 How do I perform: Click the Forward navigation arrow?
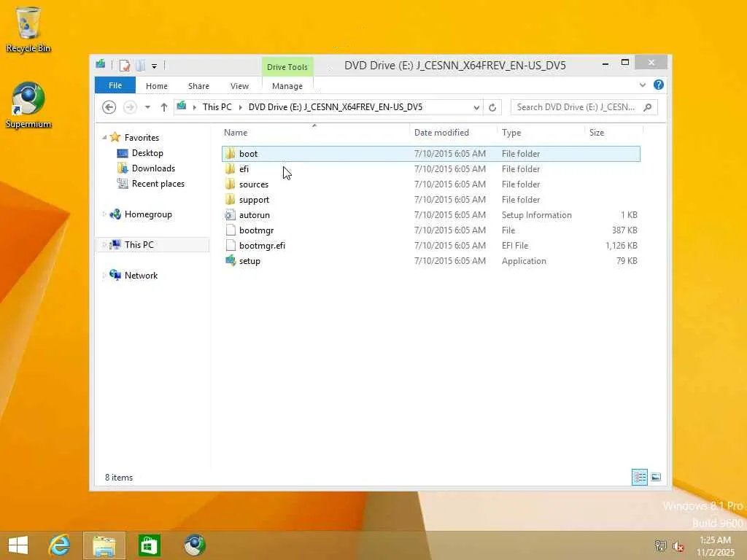click(x=130, y=107)
